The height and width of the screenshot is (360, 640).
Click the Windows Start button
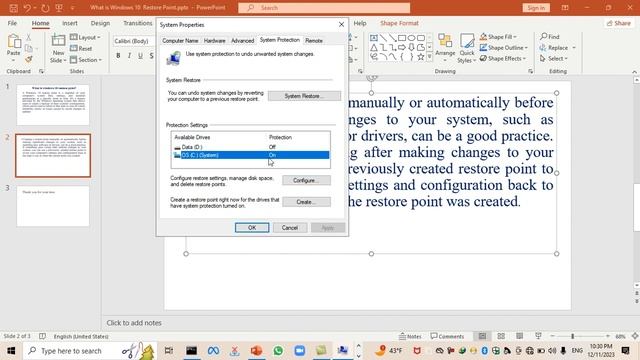pyautogui.click(x=11, y=351)
